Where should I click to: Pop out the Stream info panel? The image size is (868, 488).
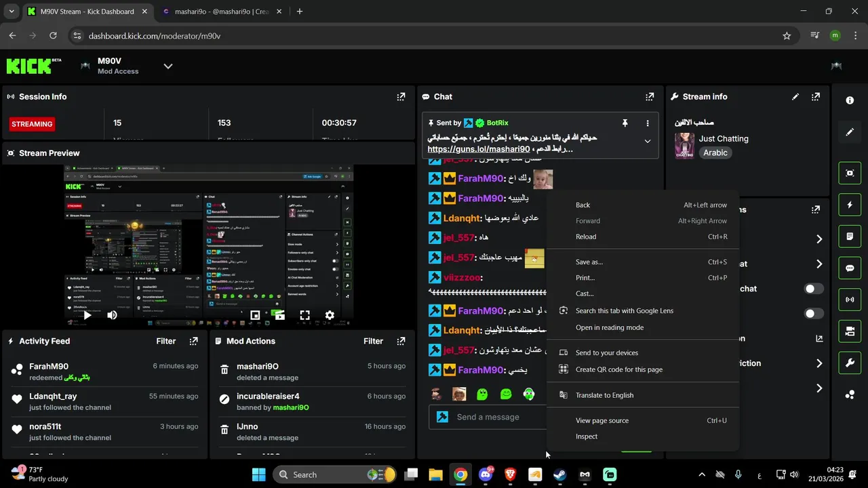[816, 97]
